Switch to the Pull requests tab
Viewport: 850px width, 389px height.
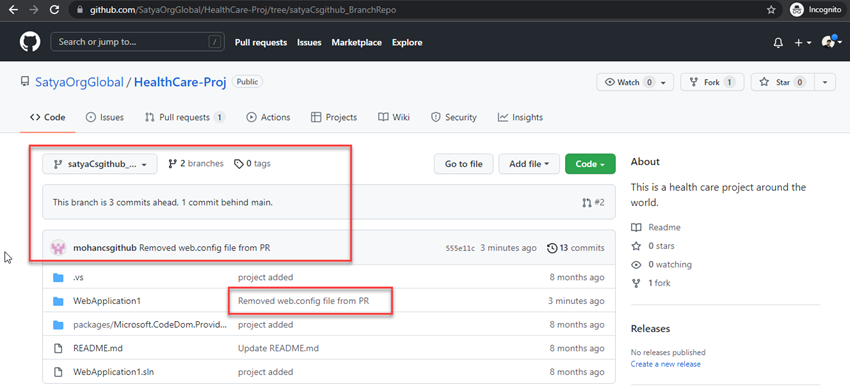point(185,117)
